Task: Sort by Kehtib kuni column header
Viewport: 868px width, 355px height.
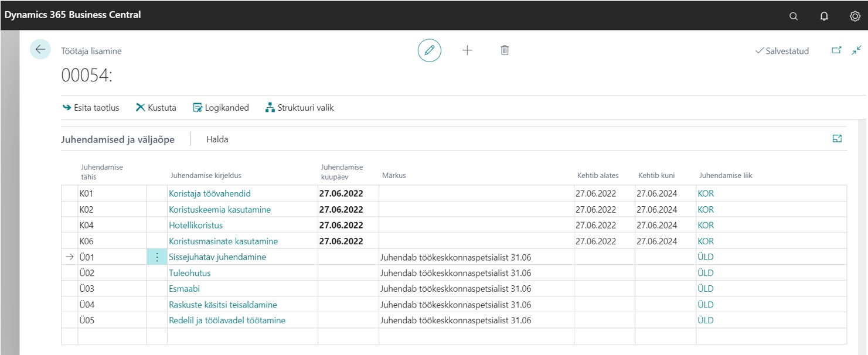Action: tap(656, 175)
